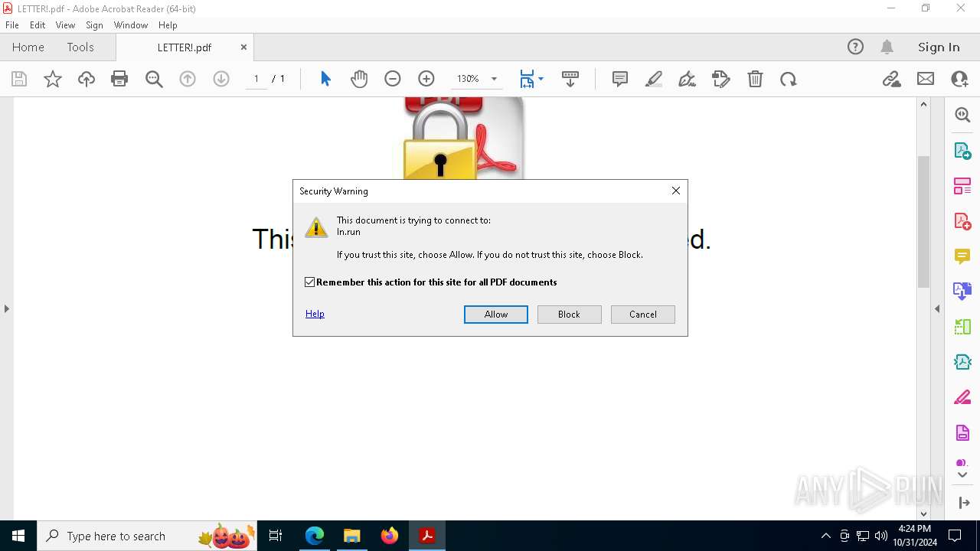Screen dimensions: 980x551
Task: Open the Windows Start menu
Action: [18, 536]
